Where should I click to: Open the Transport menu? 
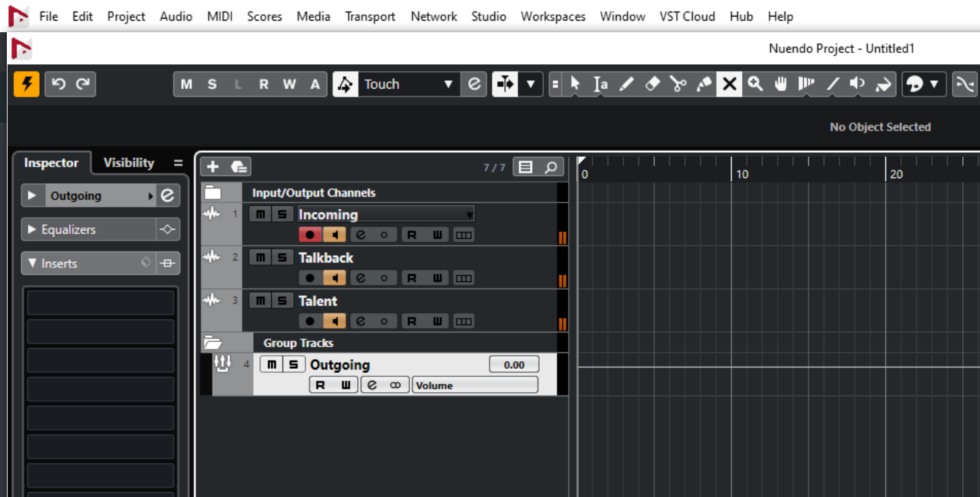click(370, 16)
